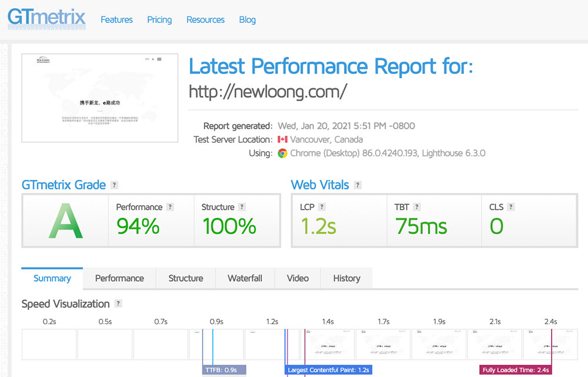The width and height of the screenshot is (588, 377).
Task: Click help icon beside Performance score
Action: tap(170, 207)
